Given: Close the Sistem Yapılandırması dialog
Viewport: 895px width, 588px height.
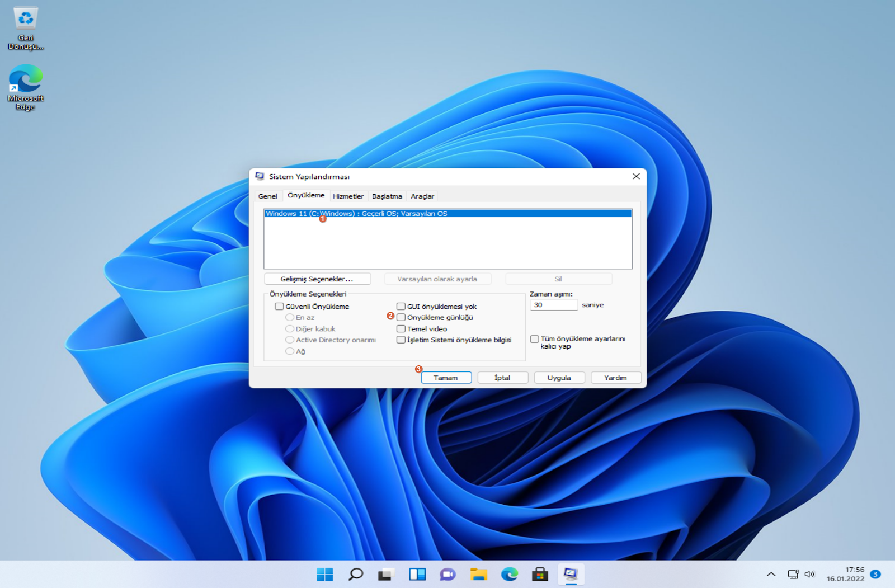Looking at the screenshot, I should (636, 176).
